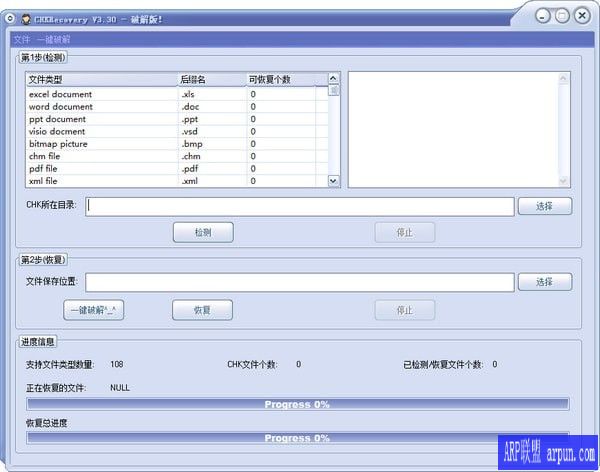Click the right log panel text area
The height and width of the screenshot is (472, 600).
click(x=454, y=129)
